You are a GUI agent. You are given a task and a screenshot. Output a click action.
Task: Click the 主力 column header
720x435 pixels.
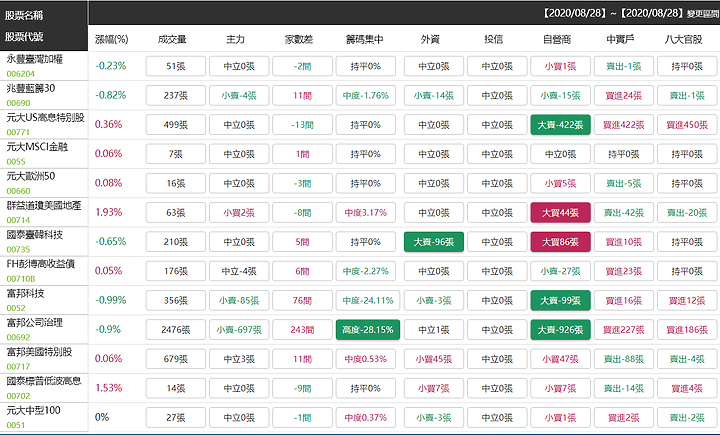click(x=235, y=40)
